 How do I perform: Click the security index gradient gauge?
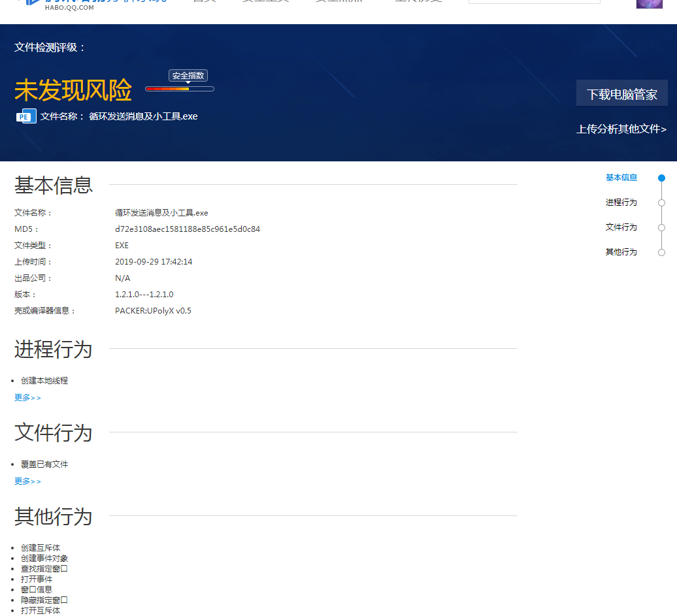point(179,88)
